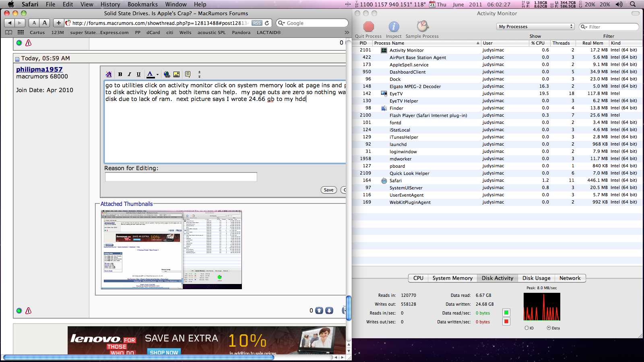
Task: Toggle italic formatting in the editor
Action: (129, 74)
